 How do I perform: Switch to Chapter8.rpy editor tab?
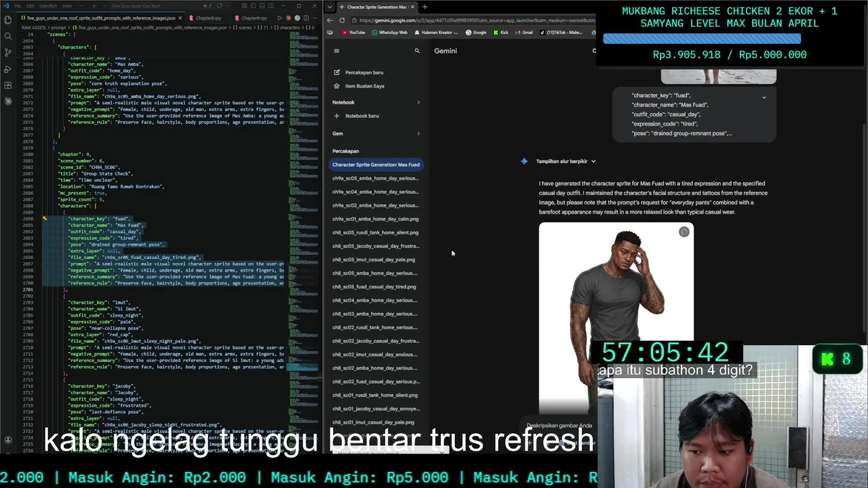(208, 18)
